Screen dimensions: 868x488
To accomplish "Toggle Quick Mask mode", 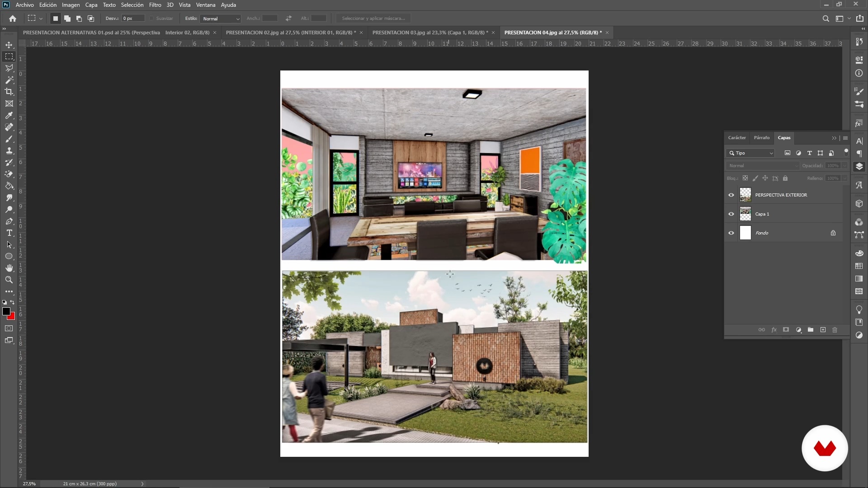I will (9, 328).
